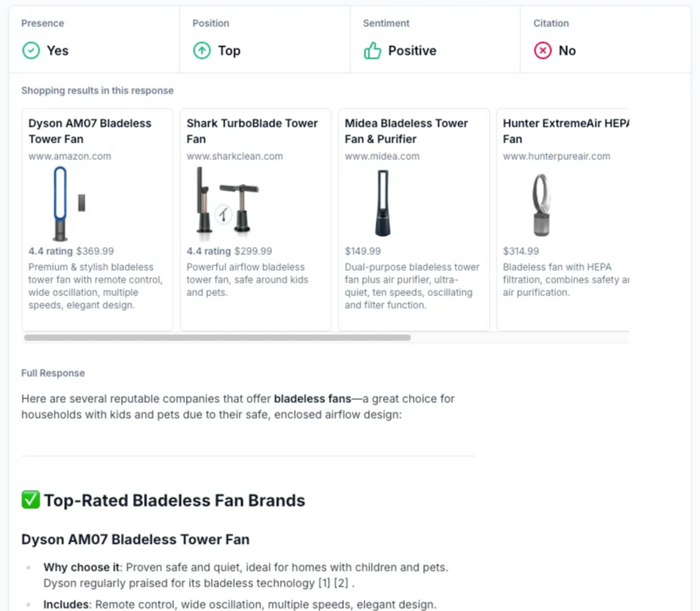Select the Shark TurboBlade Tower Fan title
Image resolution: width=700 pixels, height=611 pixels.
click(252, 131)
